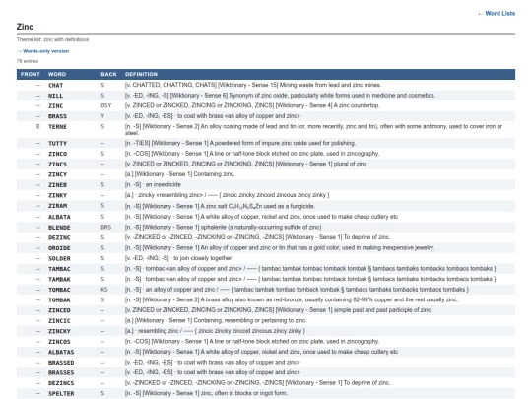Select the word ZINCIC
532x399 pixels.
point(59,321)
